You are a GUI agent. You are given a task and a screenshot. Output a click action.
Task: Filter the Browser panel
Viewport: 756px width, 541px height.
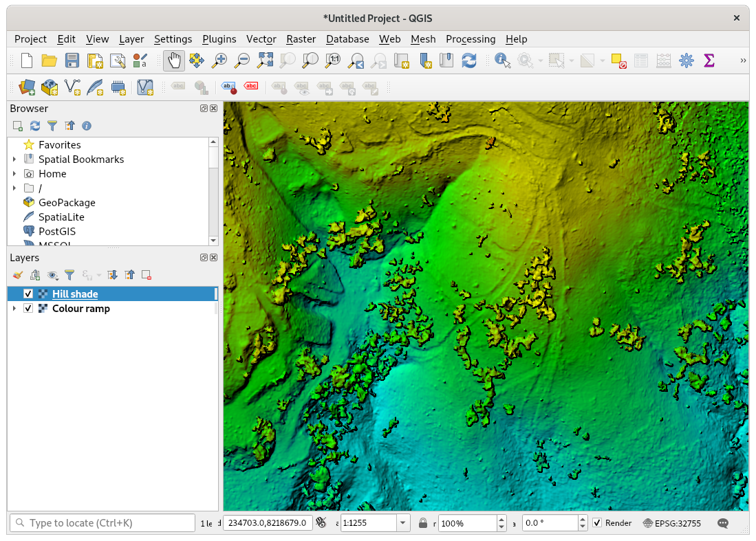(x=52, y=126)
